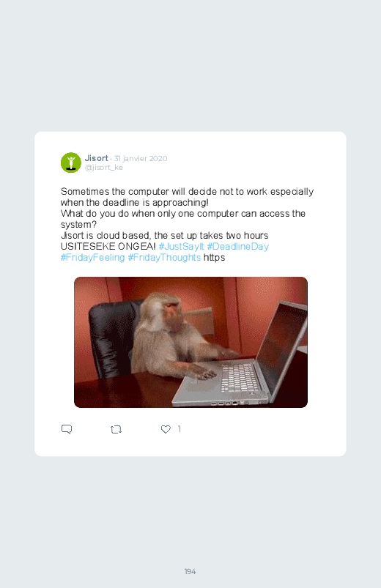Open the green Jisort profile avatar
Viewport: 381px width, 588px height.
[71, 163]
